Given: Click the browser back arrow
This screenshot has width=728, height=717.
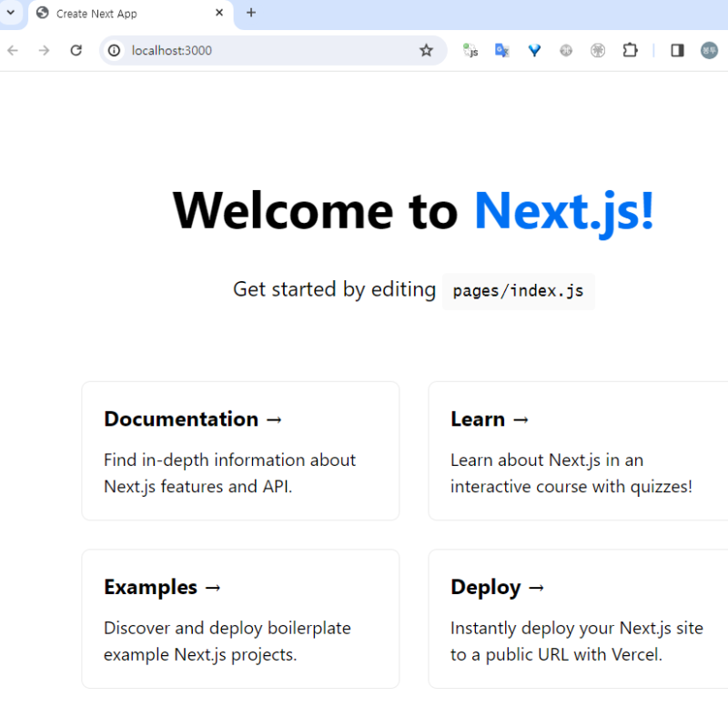Looking at the screenshot, I should coord(13,50).
